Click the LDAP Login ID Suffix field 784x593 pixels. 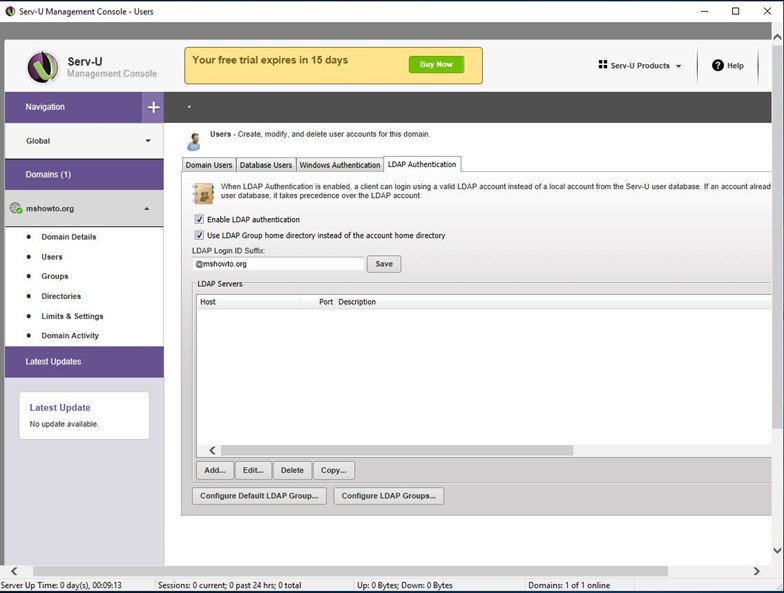278,264
